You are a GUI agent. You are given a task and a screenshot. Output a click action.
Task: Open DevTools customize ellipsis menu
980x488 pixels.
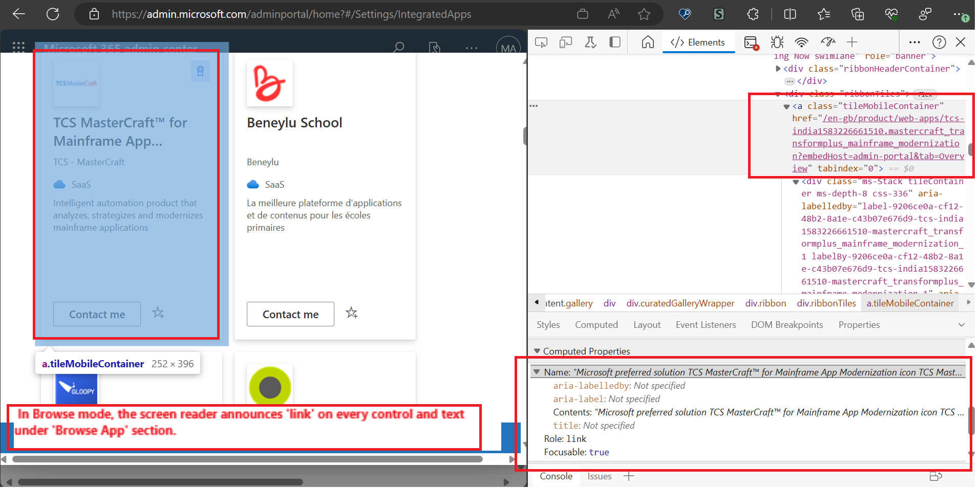click(914, 42)
